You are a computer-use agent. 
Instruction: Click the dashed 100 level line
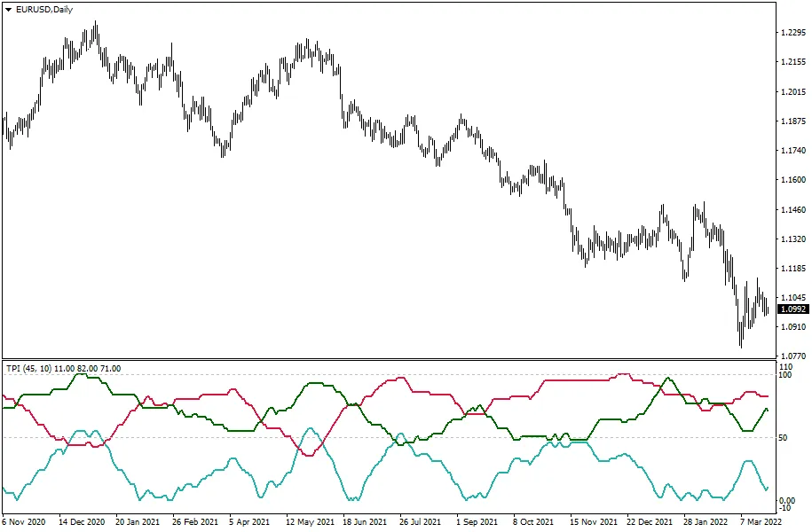(x=532, y=375)
